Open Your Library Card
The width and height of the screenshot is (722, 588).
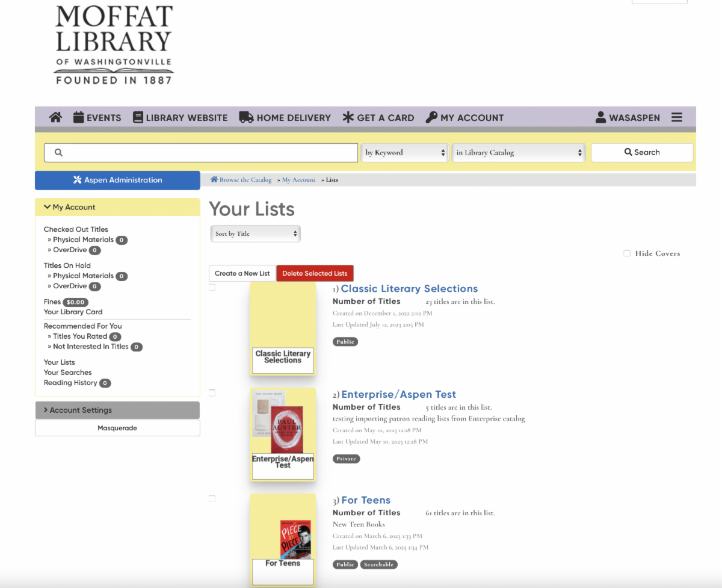[x=73, y=312]
